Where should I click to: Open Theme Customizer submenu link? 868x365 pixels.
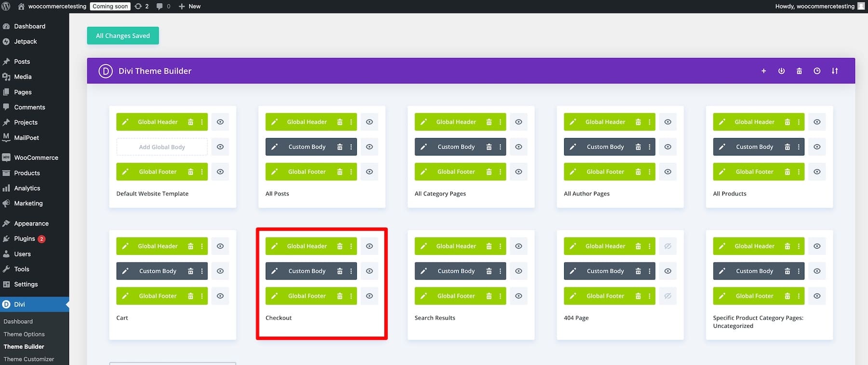click(x=28, y=359)
